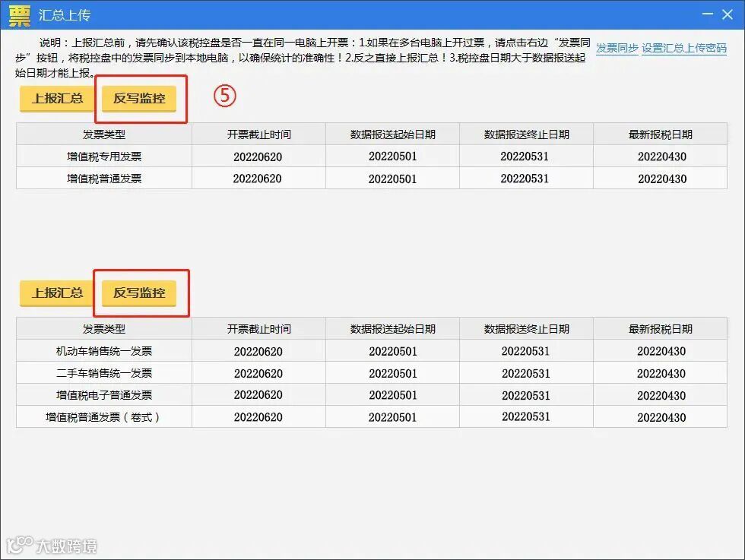Click 20220620 in the 增值税电子普通发票 row
The image size is (745, 560).
coord(258,394)
